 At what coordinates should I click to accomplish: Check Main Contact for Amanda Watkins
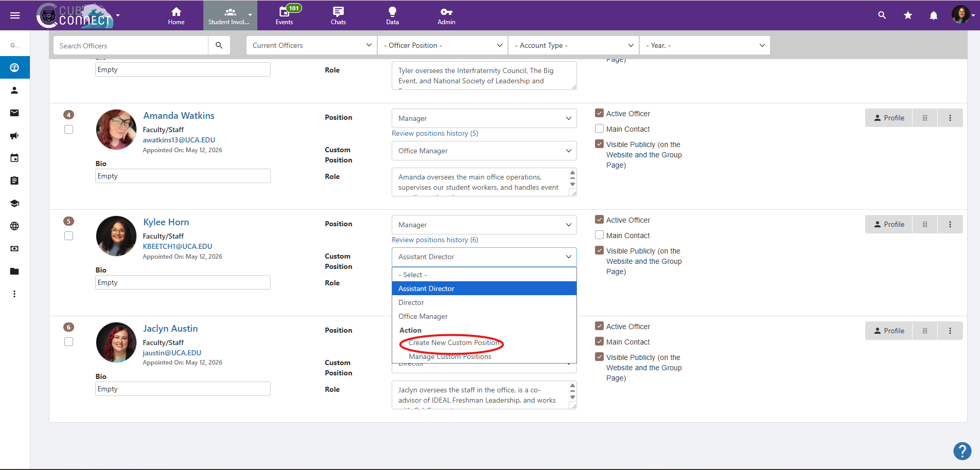coord(599,129)
